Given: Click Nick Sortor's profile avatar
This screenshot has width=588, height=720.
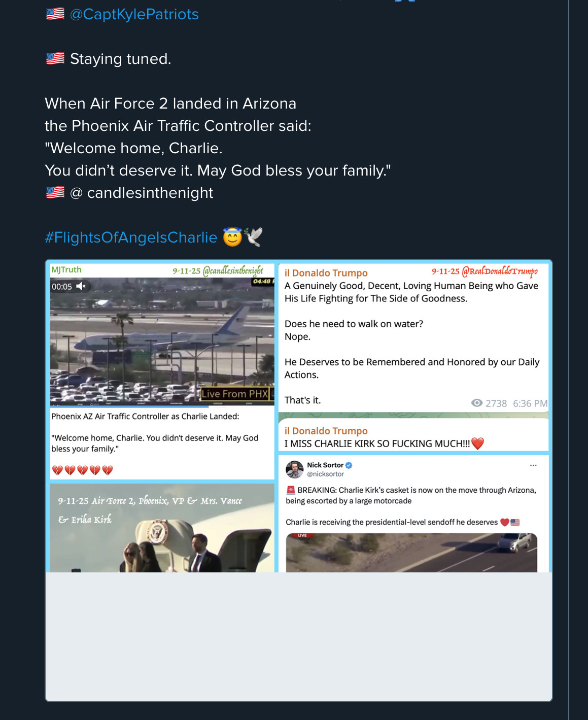Looking at the screenshot, I should point(295,470).
